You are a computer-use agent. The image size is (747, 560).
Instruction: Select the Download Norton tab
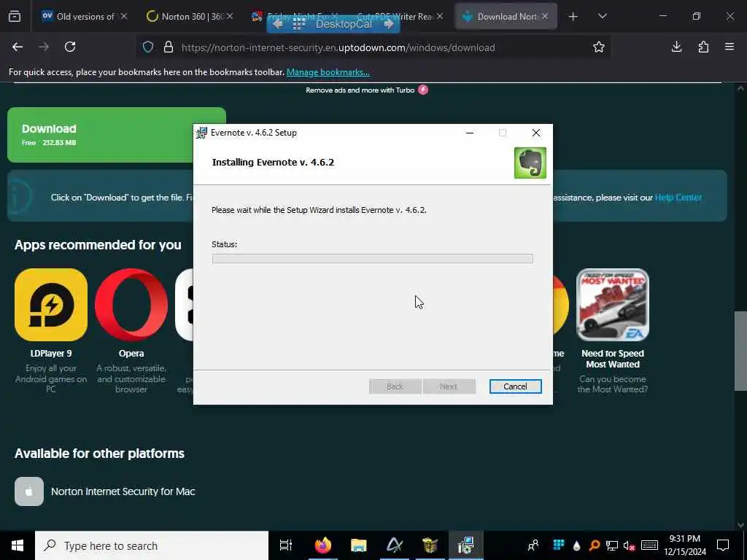click(x=505, y=16)
